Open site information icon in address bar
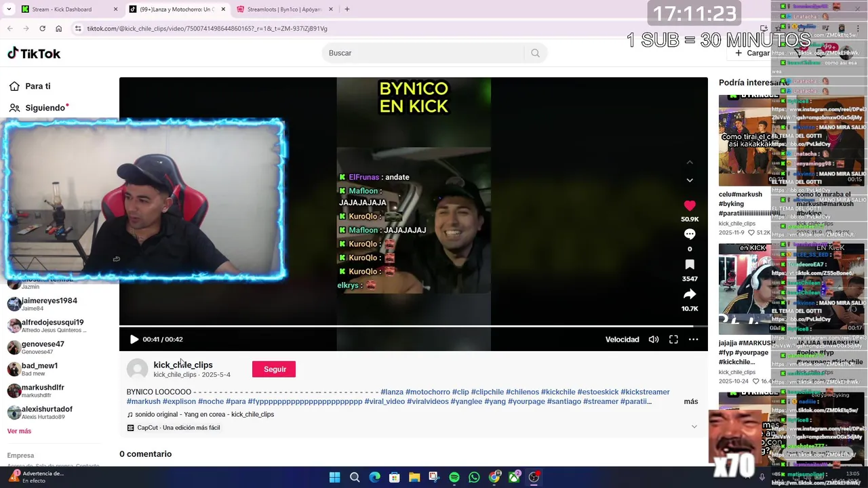 pyautogui.click(x=78, y=28)
